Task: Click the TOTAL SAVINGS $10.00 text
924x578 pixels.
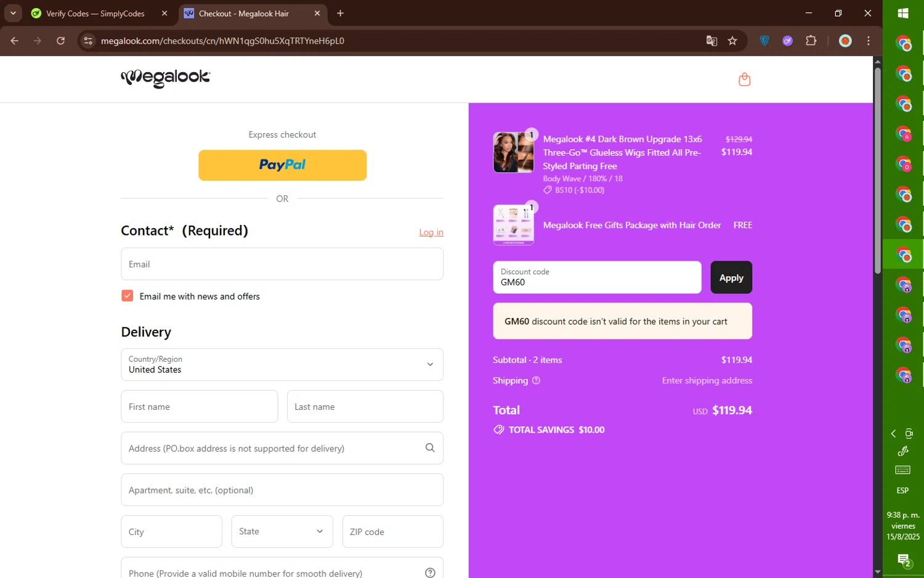Action: pyautogui.click(x=556, y=429)
